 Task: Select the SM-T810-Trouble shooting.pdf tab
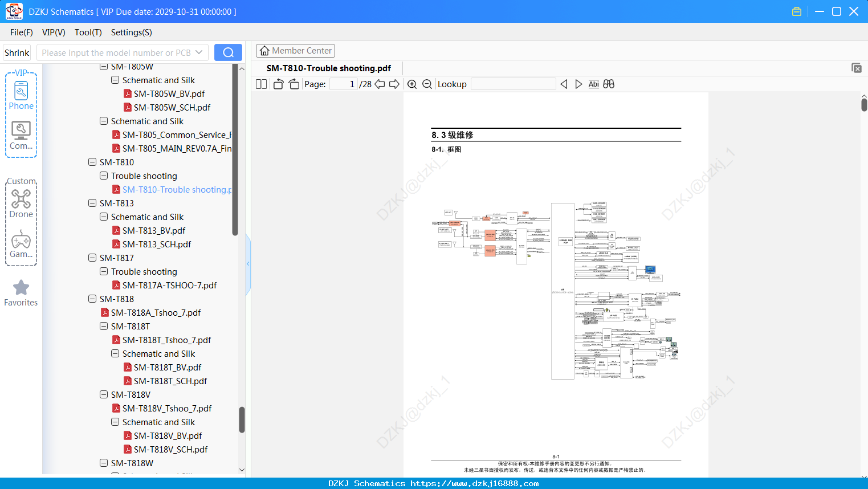point(329,68)
